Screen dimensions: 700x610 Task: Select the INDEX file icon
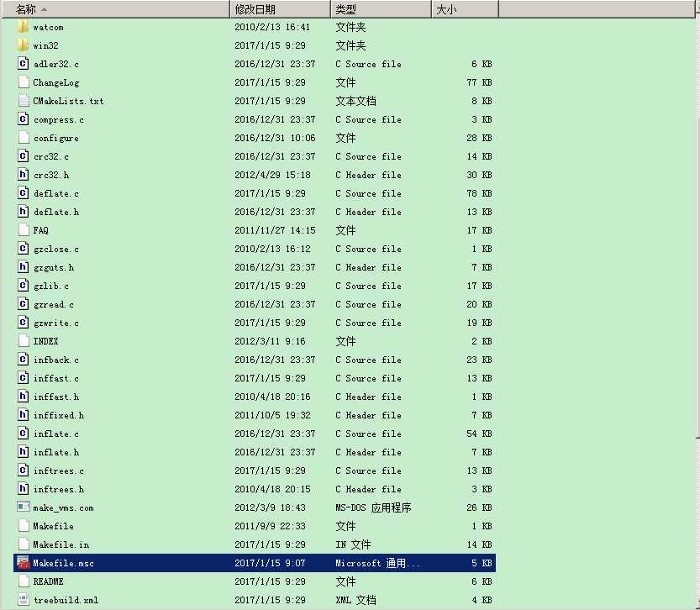pyautogui.click(x=24, y=341)
